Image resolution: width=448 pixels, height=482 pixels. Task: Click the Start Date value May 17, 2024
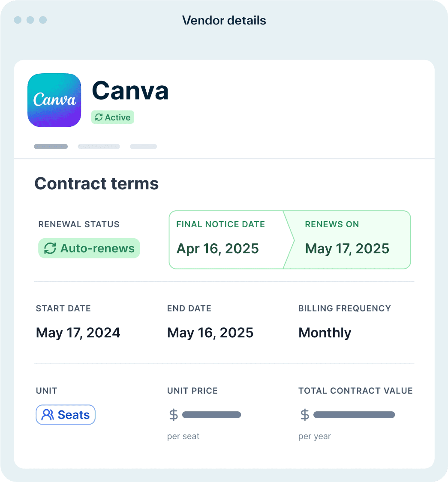coord(78,333)
